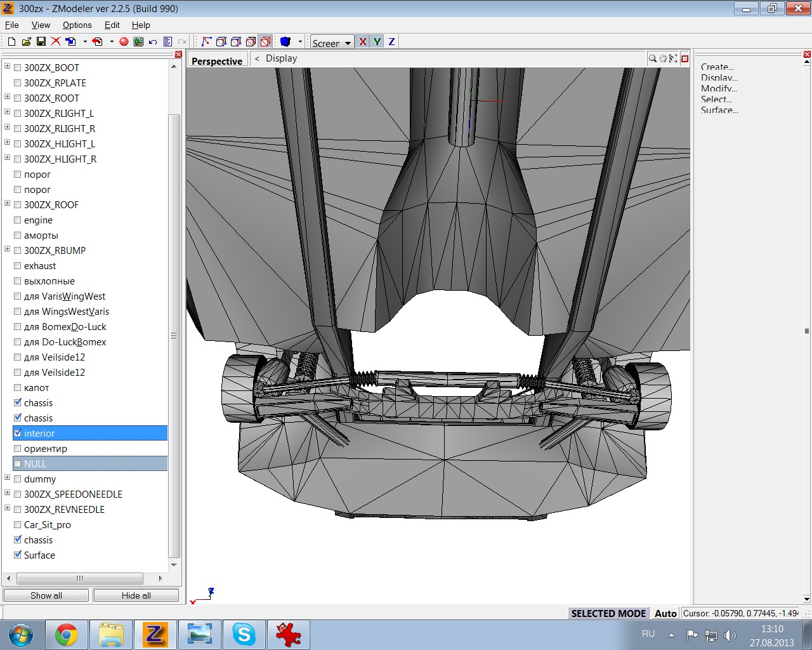
Task: Open the Options menu
Action: (x=77, y=25)
